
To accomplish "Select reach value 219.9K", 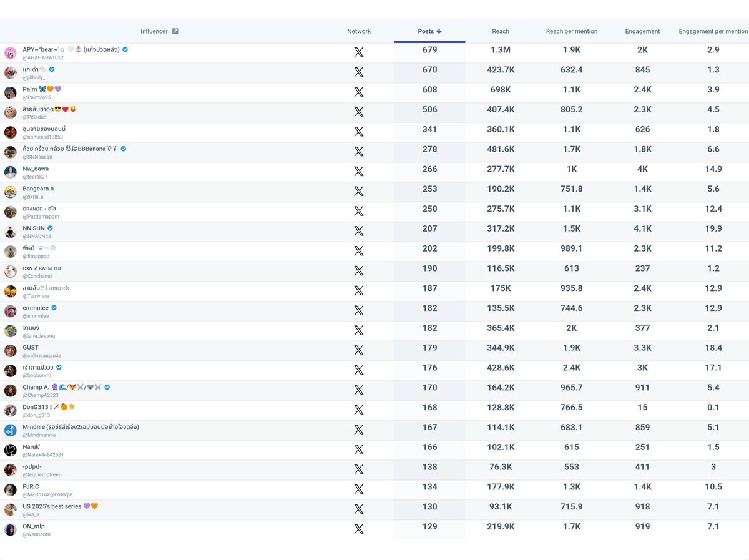I will click(501, 526).
